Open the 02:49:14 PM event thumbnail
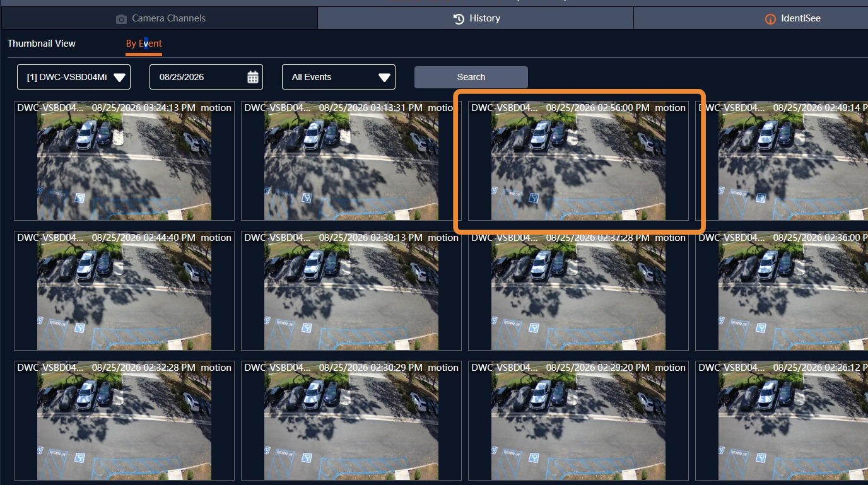Viewport: 868px width, 485px height. 782,161
